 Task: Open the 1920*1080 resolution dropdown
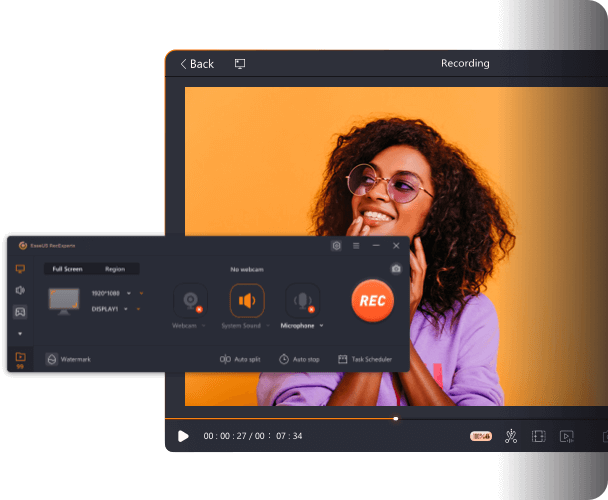point(129,293)
